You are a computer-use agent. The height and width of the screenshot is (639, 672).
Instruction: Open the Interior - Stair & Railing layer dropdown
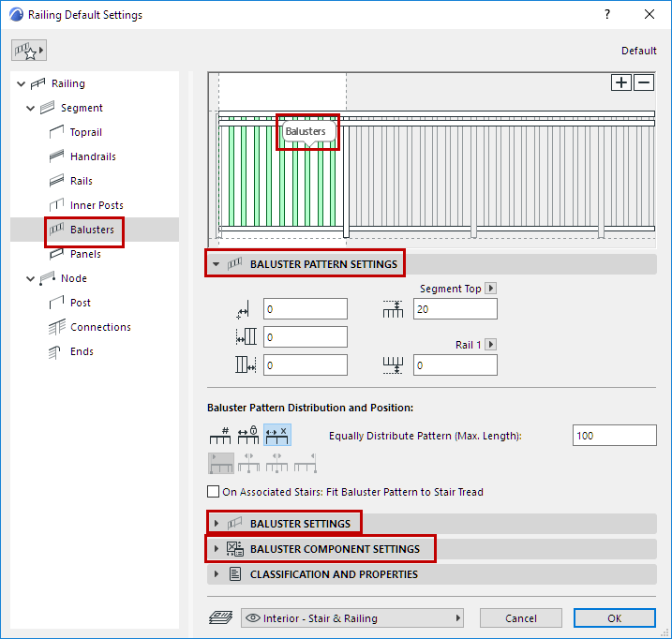[x=351, y=618]
